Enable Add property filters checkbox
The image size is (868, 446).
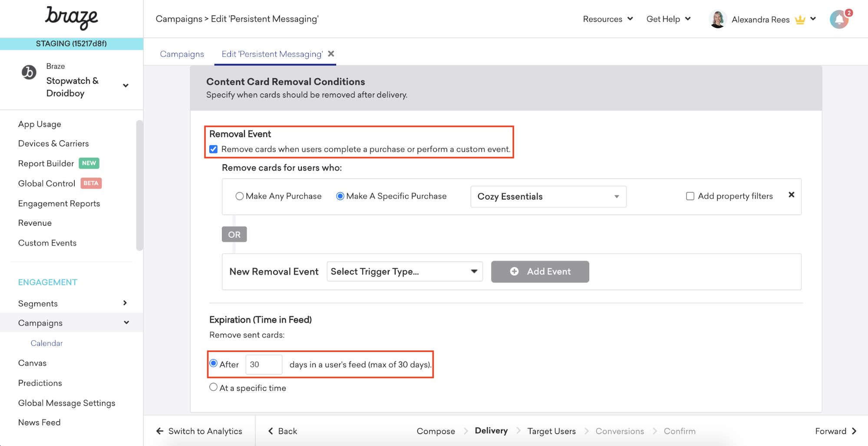click(690, 196)
